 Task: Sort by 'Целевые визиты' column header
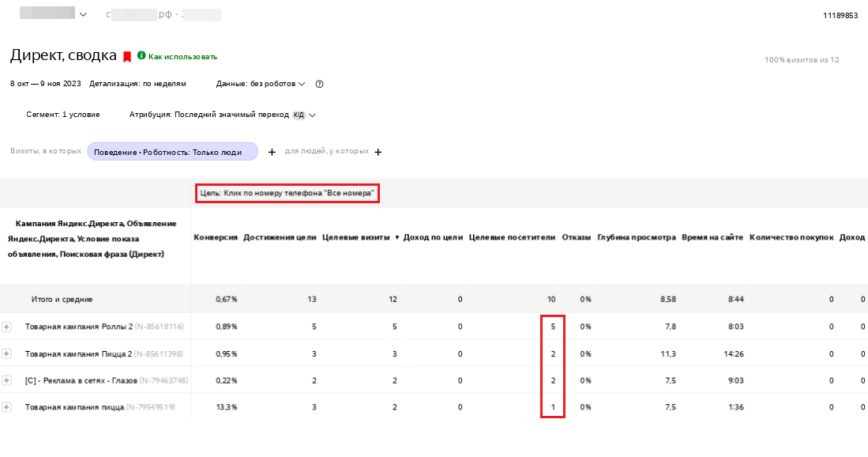tap(356, 237)
